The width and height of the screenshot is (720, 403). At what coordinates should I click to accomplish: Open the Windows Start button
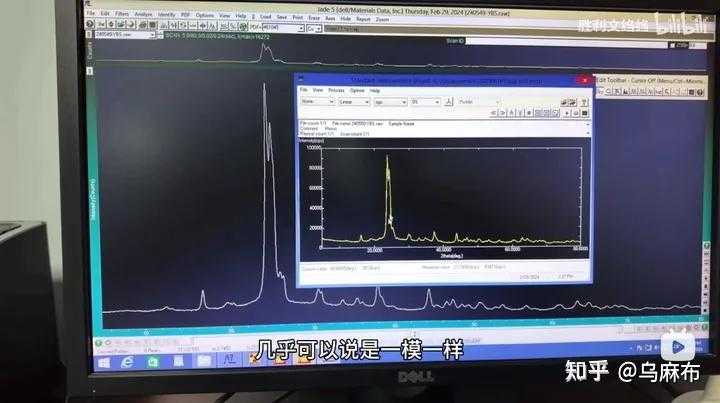tap(104, 363)
